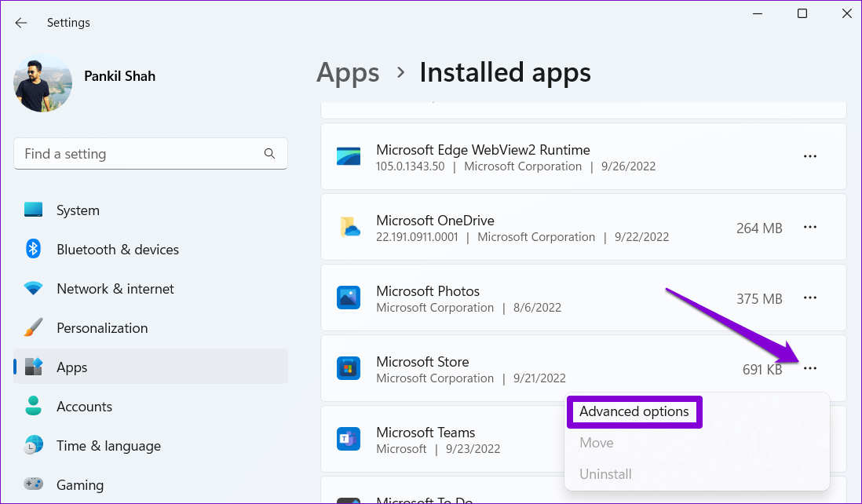Viewport: 862px width, 504px height.
Task: Maximize the Settings window
Action: tap(802, 14)
